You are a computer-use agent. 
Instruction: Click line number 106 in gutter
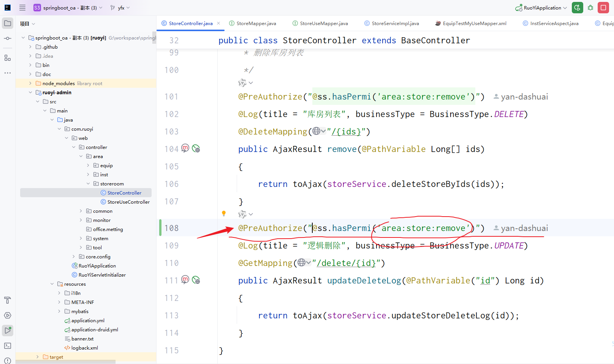tap(171, 184)
